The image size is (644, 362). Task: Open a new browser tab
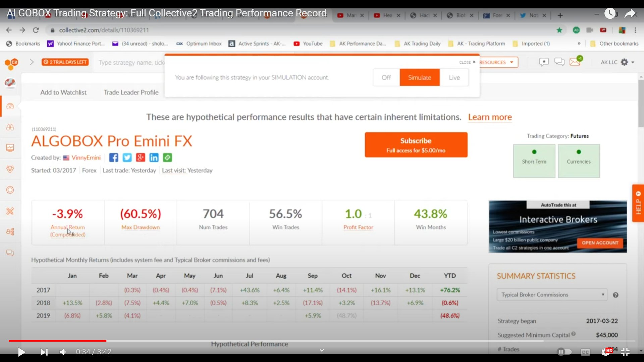(x=560, y=15)
